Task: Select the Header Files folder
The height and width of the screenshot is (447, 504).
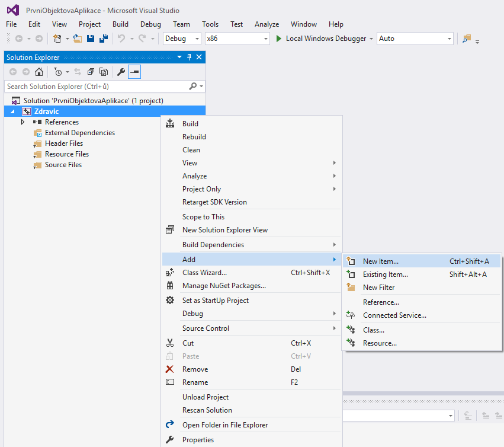Action: point(64,143)
